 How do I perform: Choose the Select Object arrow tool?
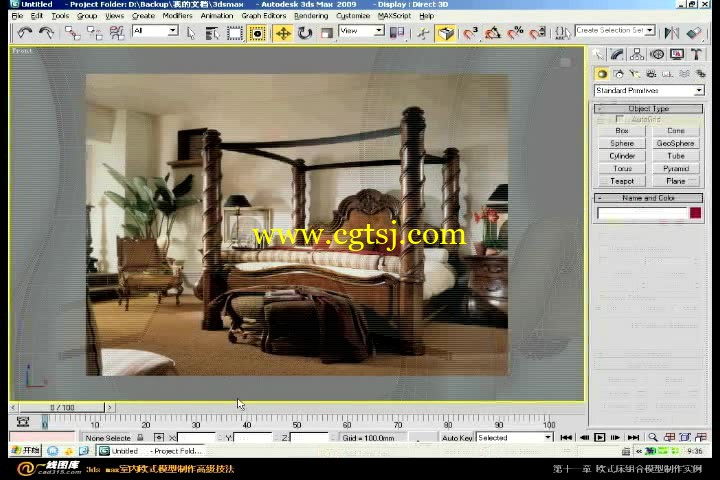pos(191,33)
